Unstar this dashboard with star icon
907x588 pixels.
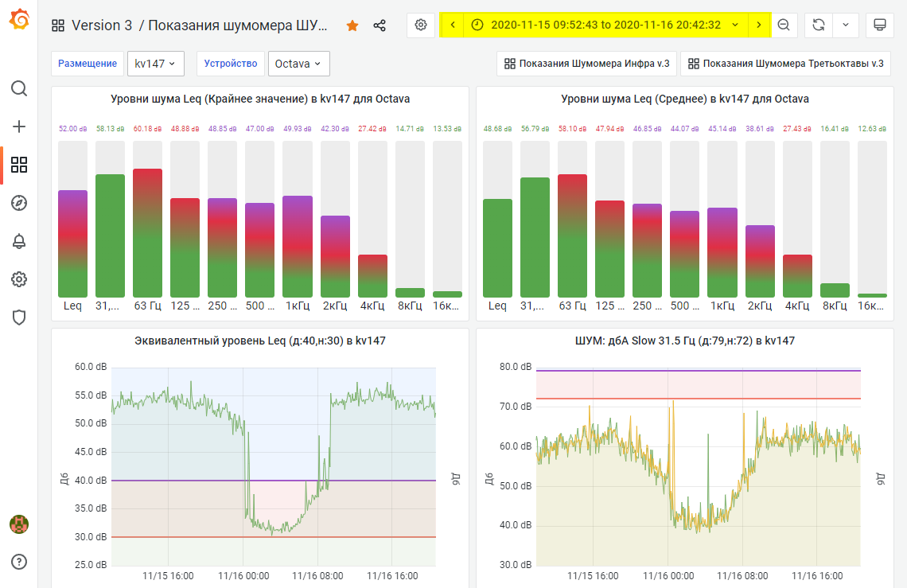coord(352,25)
